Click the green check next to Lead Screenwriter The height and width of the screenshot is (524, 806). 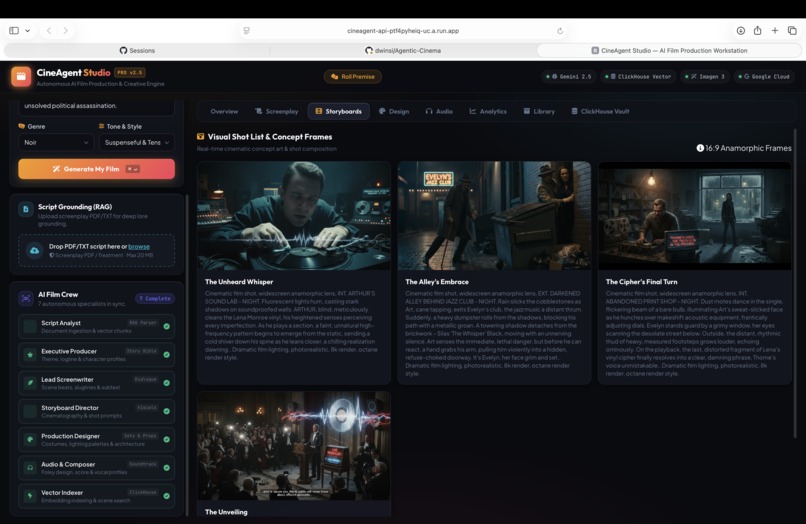coord(167,383)
